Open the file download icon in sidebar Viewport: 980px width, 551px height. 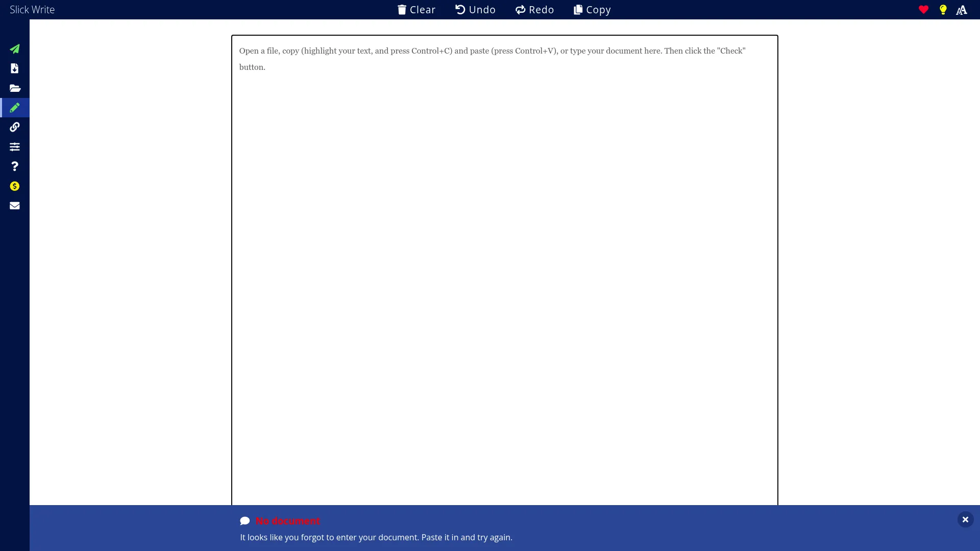(15, 68)
